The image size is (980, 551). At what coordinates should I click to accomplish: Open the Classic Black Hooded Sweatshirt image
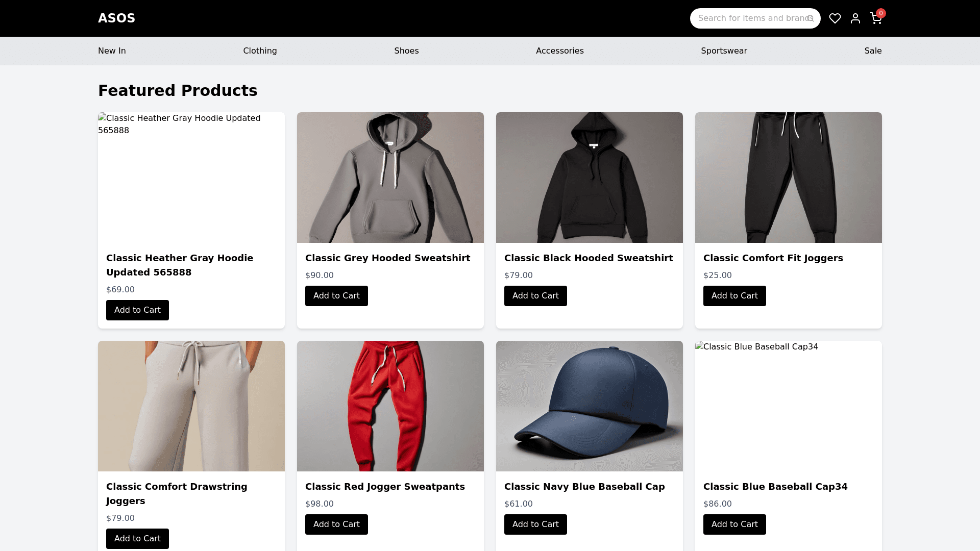(x=589, y=178)
